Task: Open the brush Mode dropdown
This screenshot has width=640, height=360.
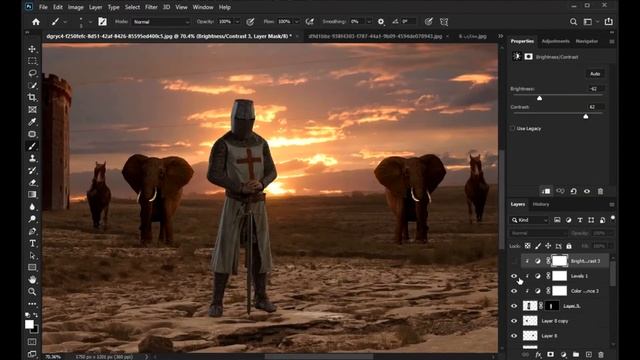Action: click(x=161, y=22)
